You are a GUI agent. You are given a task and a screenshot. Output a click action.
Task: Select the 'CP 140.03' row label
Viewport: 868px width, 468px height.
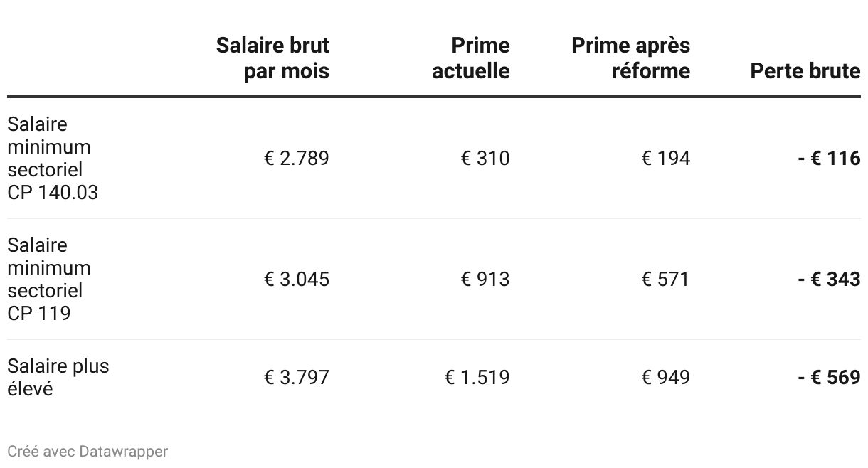tap(52, 158)
